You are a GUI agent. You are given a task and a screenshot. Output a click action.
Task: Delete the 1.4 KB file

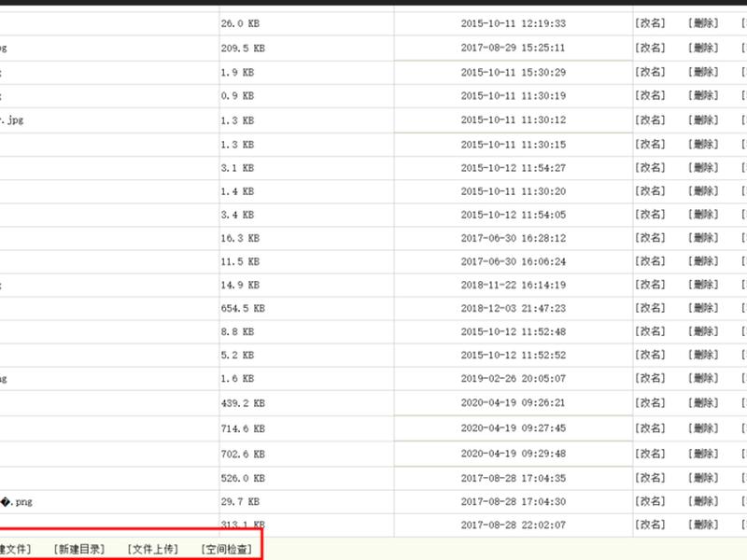pyautogui.click(x=703, y=191)
